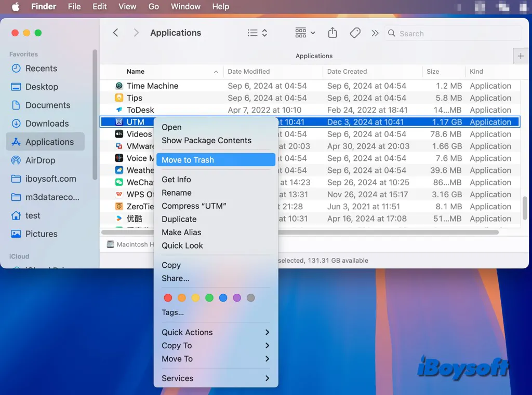Apply the green tag color
This screenshot has width=532, height=395.
click(209, 298)
